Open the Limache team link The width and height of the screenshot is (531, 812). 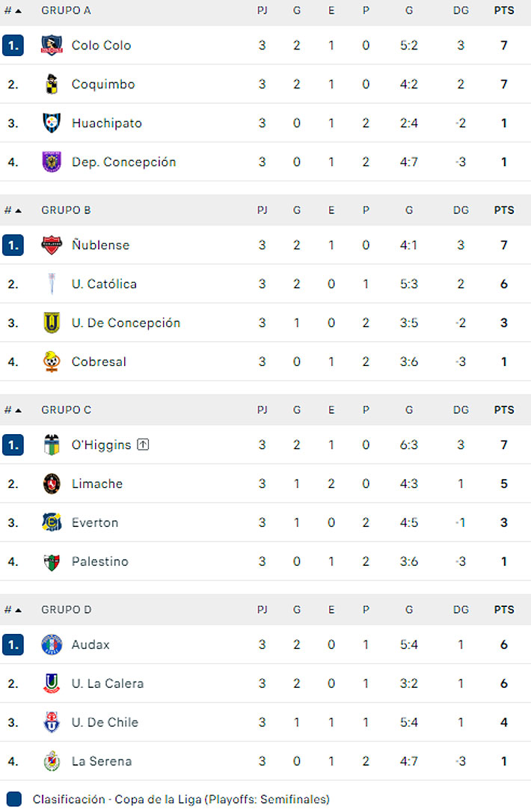click(x=97, y=483)
